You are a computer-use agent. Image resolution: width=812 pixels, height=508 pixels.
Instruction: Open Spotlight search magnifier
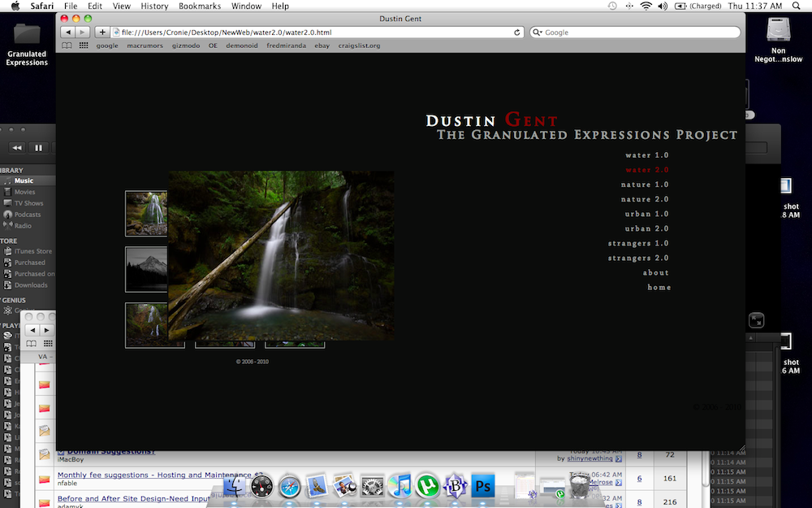[796, 6]
